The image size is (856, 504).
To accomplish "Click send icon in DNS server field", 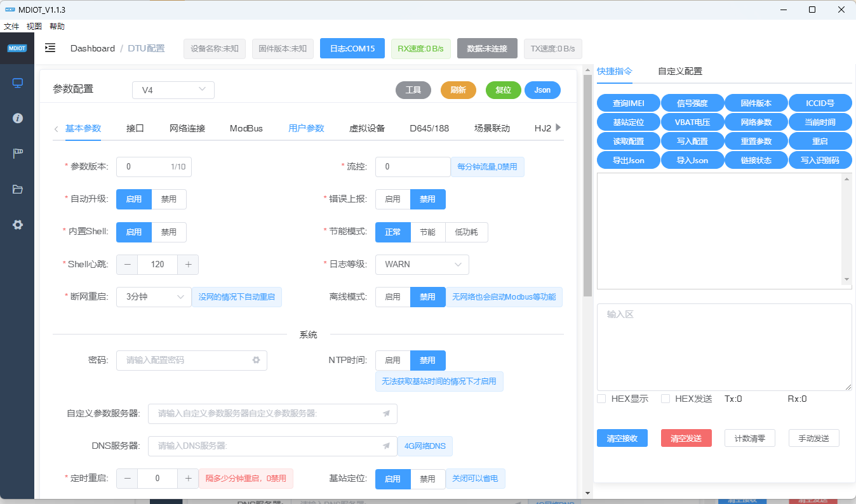I will [x=386, y=446].
